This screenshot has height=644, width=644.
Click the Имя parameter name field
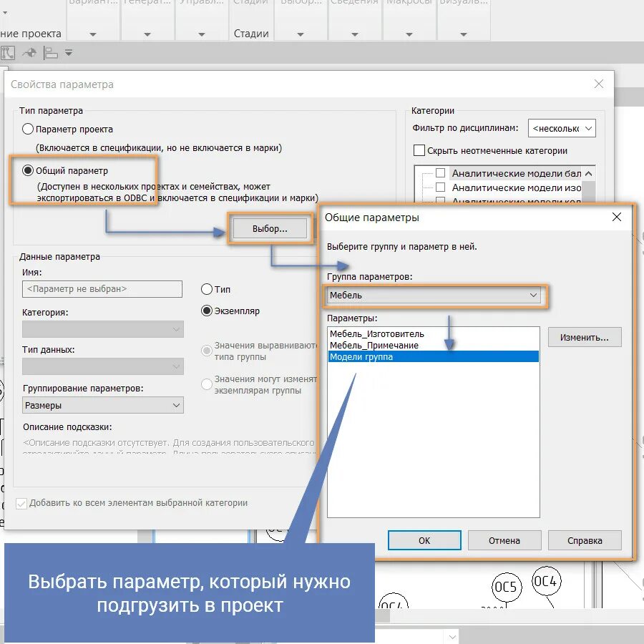102,289
